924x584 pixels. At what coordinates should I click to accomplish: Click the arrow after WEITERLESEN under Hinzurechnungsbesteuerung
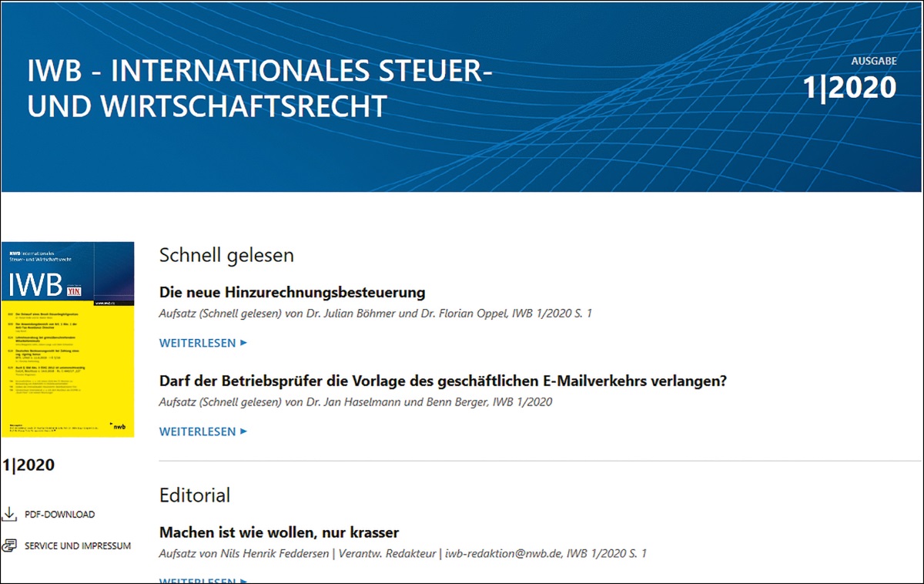[244, 343]
